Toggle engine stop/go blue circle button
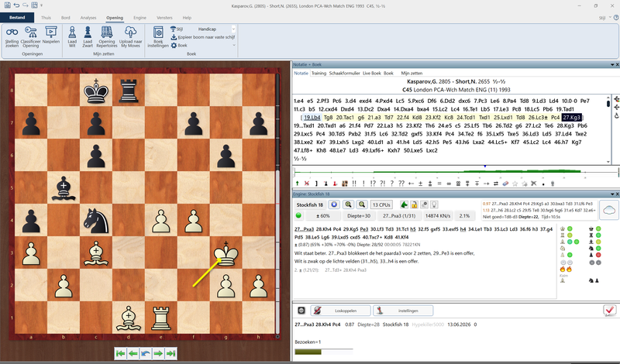The height and width of the screenshot is (364, 620). [334, 204]
